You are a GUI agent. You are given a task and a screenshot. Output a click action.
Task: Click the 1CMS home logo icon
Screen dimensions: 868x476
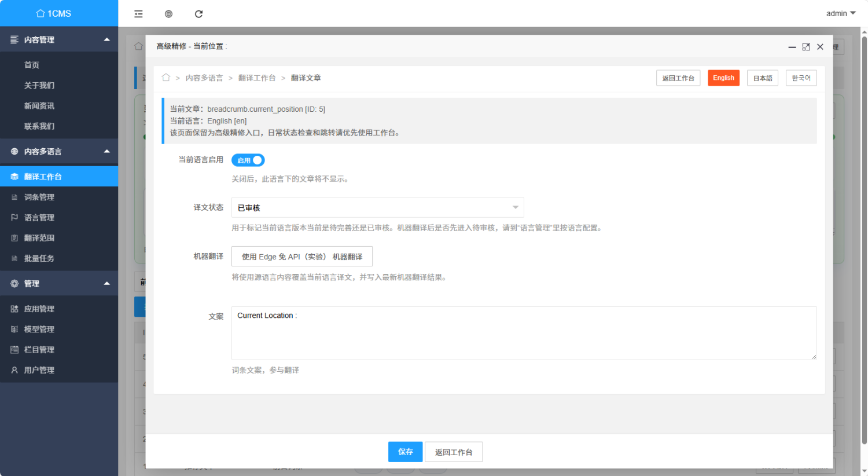point(41,13)
